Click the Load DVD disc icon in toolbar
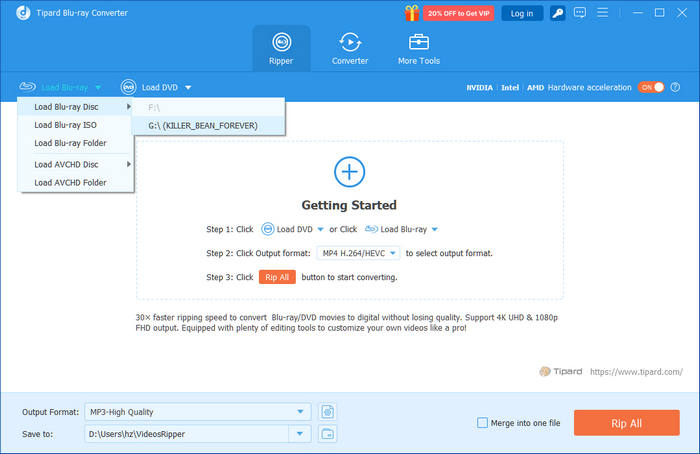 pyautogui.click(x=129, y=87)
